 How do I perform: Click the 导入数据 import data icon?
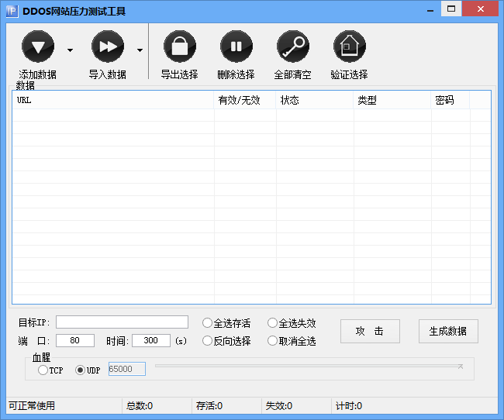108,46
